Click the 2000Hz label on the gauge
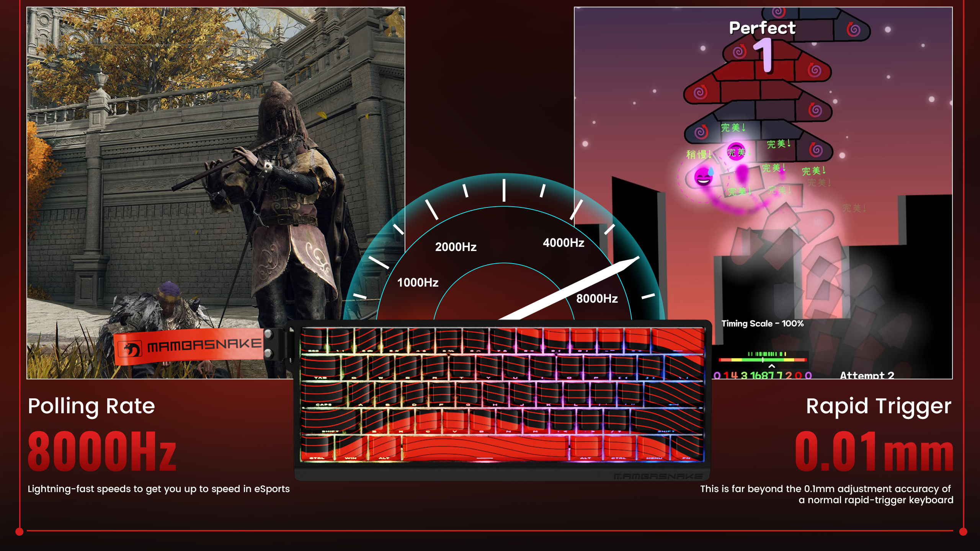 (x=456, y=247)
